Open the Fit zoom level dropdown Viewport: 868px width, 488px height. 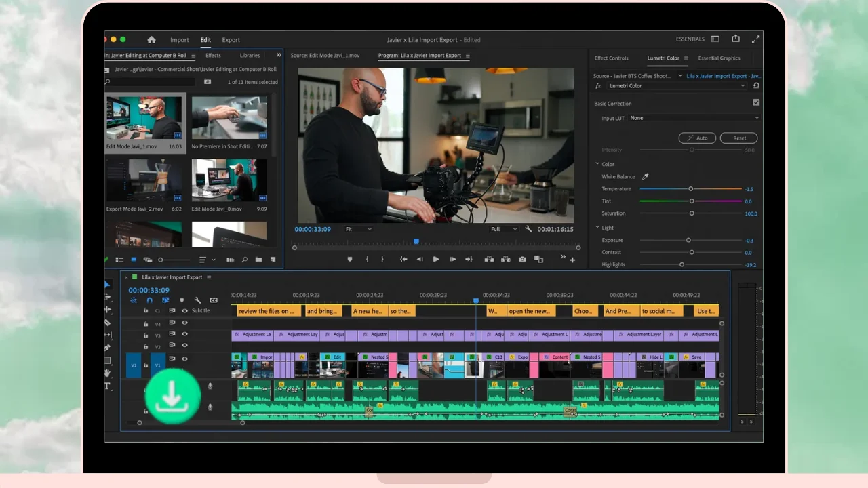point(359,229)
